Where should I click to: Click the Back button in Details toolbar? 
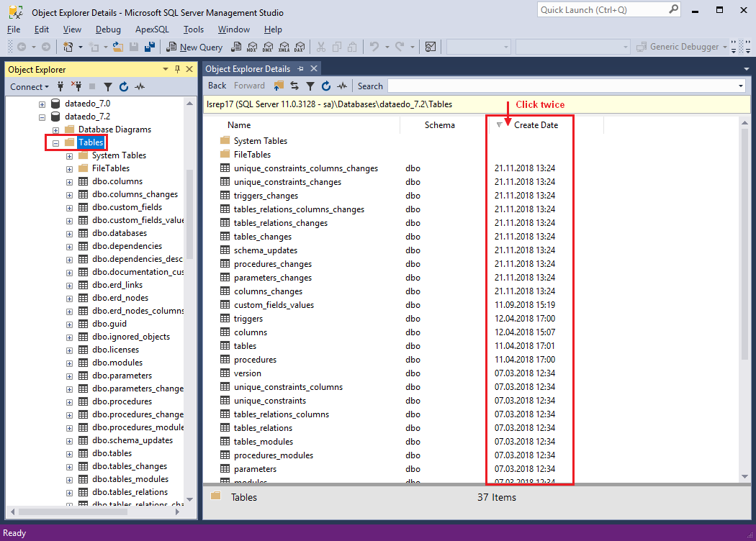click(x=217, y=86)
